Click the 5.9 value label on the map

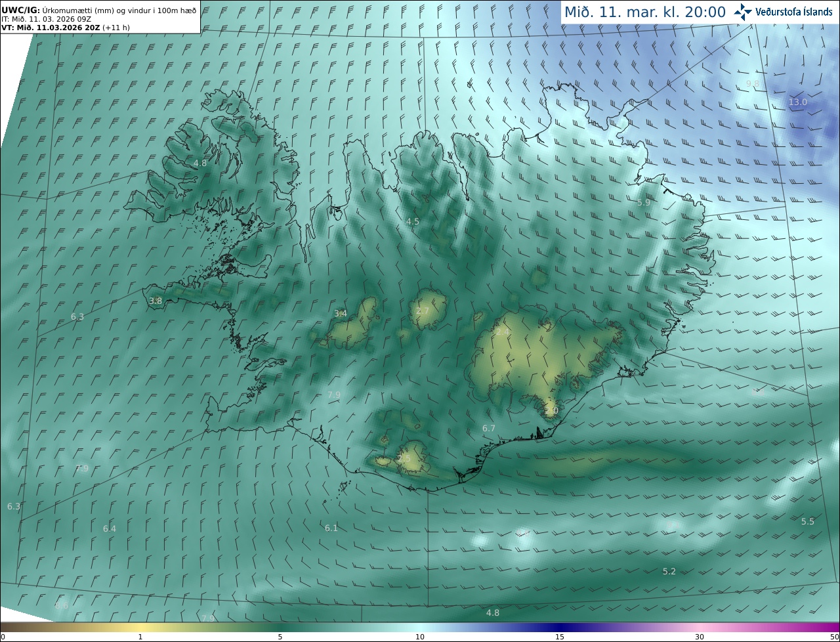tap(644, 203)
